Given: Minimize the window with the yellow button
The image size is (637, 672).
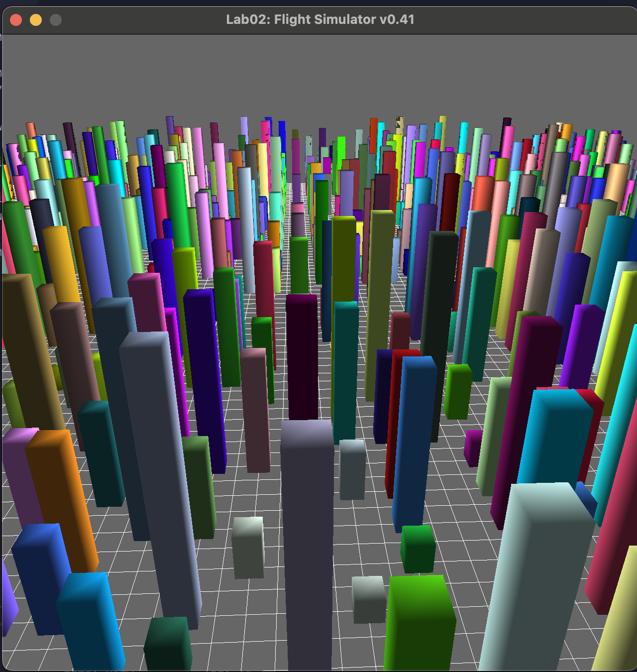Looking at the screenshot, I should click(x=36, y=20).
